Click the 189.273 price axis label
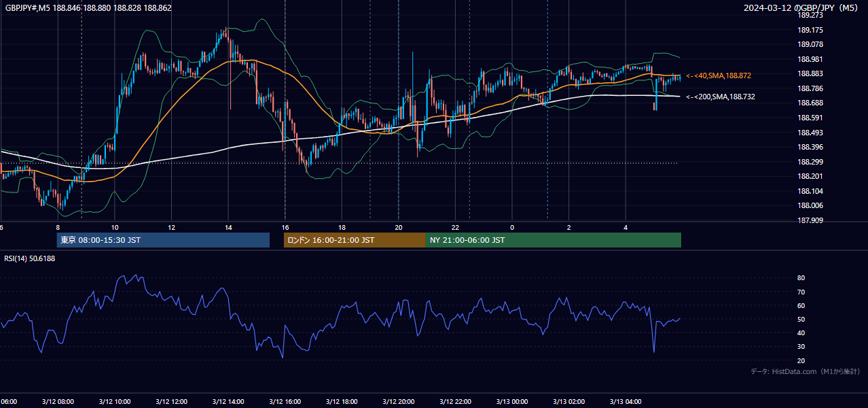 pos(810,16)
